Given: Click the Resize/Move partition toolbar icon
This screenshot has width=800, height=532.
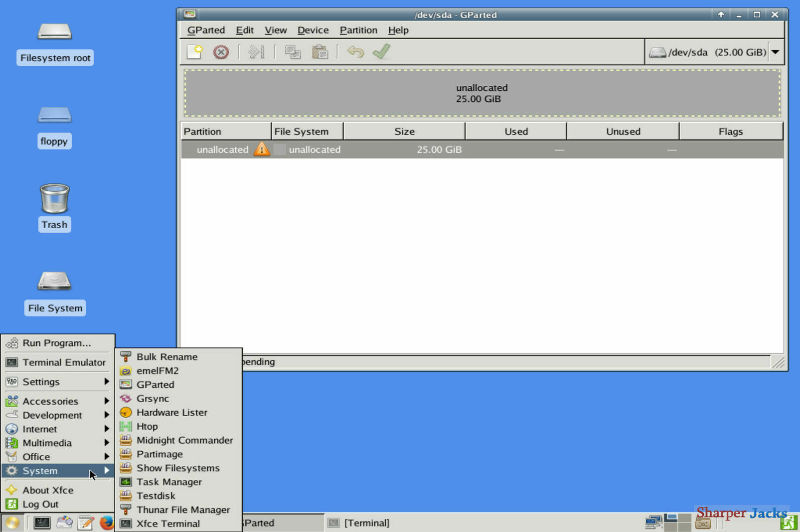Looking at the screenshot, I should click(256, 52).
